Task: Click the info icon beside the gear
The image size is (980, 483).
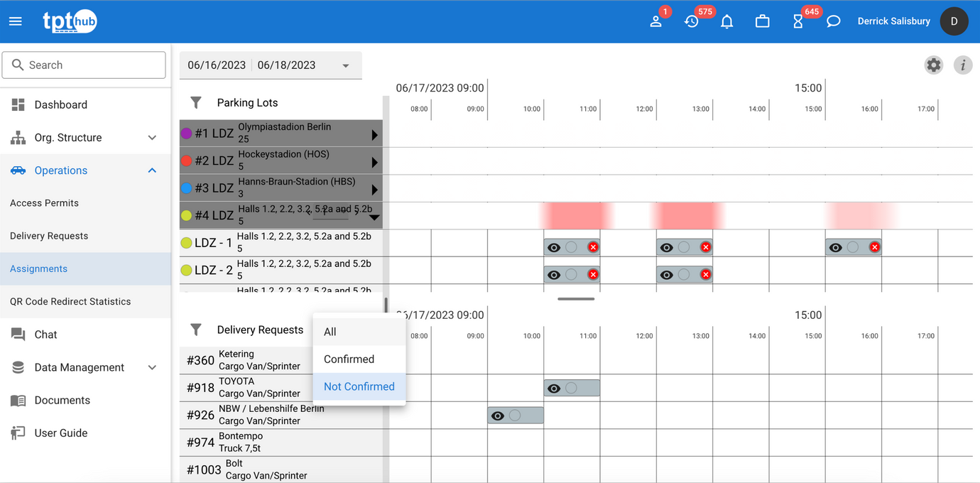Action: 962,65
